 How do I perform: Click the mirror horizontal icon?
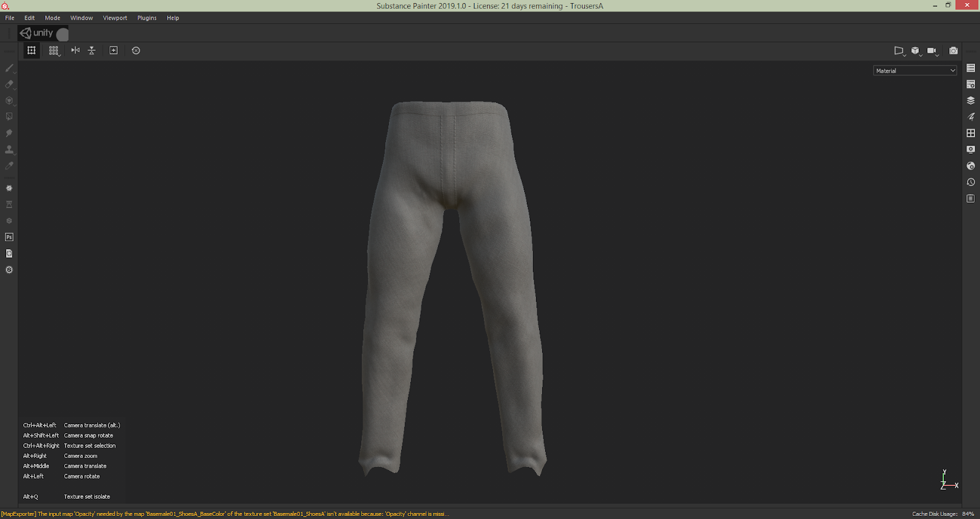click(75, 50)
